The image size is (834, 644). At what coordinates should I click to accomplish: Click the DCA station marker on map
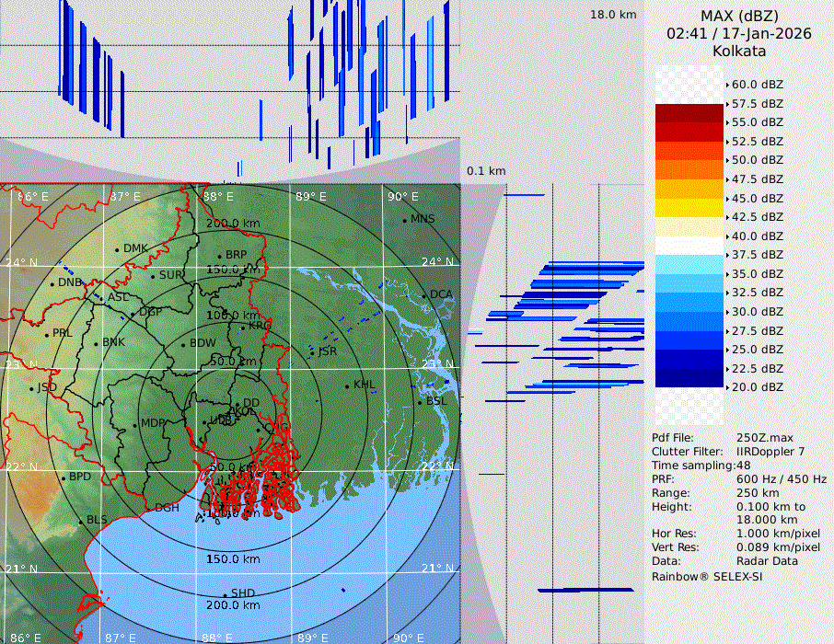[x=425, y=295]
